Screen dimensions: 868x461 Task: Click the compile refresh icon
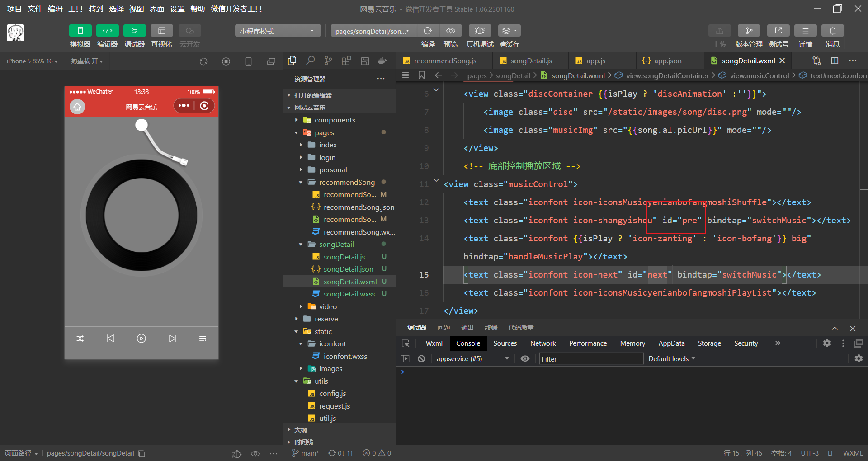point(428,31)
